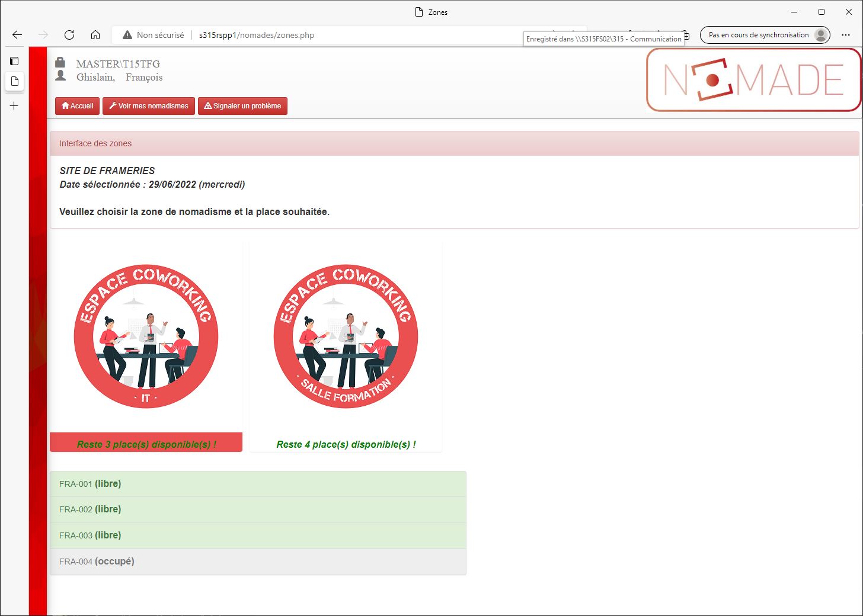The image size is (863, 616).
Task: Go back with the browser back arrow
Action: click(x=17, y=35)
